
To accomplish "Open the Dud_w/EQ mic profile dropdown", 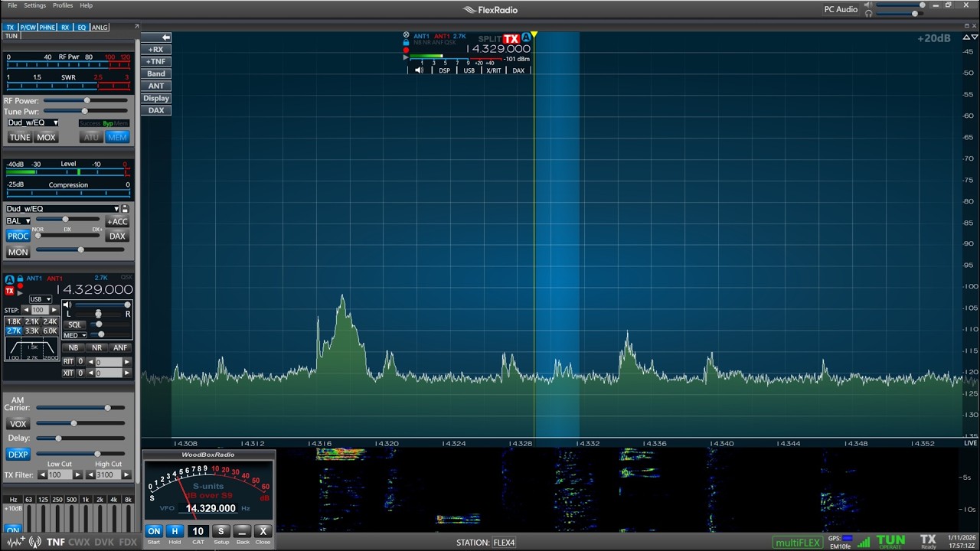I will [63, 209].
